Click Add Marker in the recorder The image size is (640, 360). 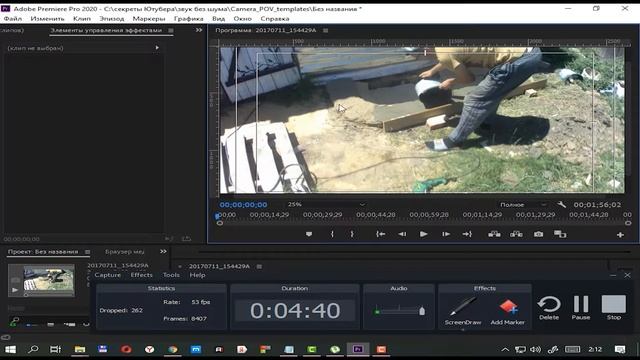(507, 312)
